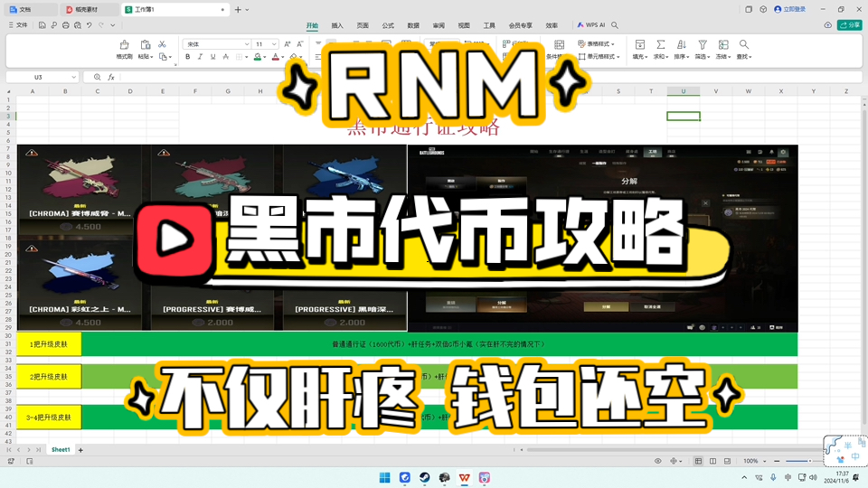Click the Cut scissors icon
Screen dimensions: 868x488
click(x=162, y=44)
